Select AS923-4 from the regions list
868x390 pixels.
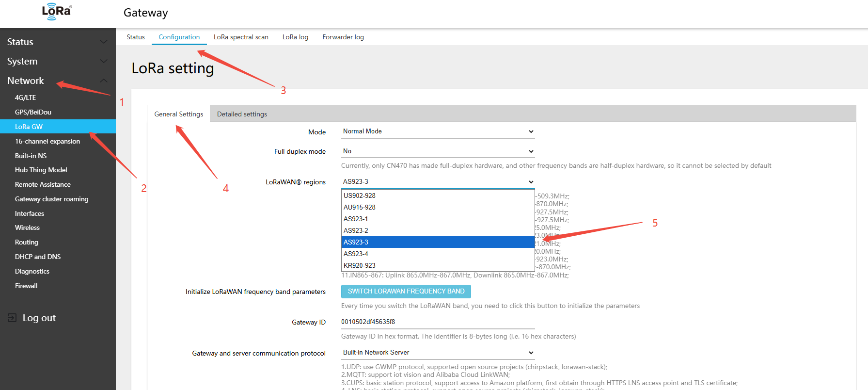[x=438, y=254]
